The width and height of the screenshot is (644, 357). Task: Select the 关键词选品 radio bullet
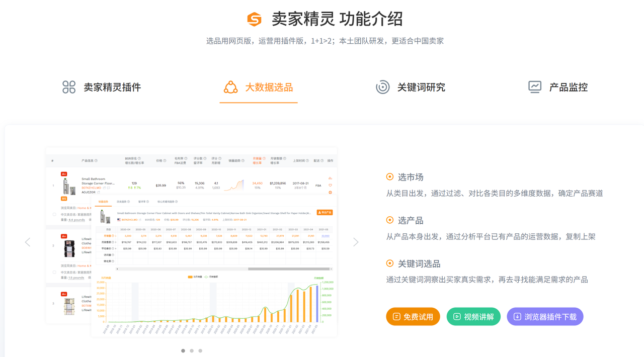tap(389, 263)
